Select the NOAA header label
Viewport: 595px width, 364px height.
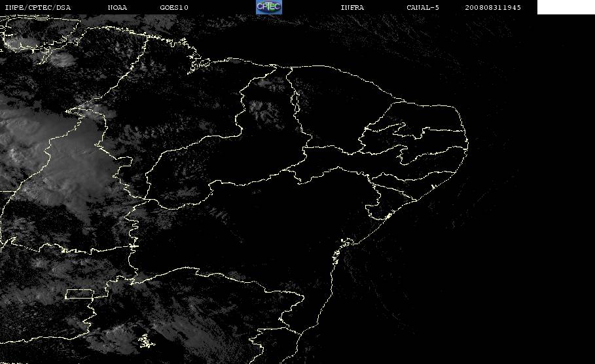(118, 7)
